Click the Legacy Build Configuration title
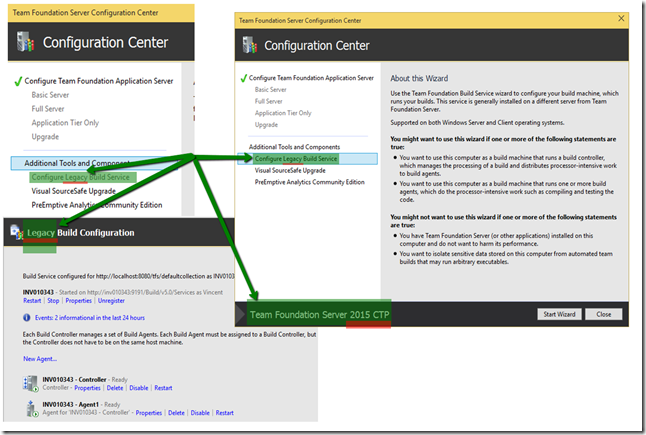 81,233
